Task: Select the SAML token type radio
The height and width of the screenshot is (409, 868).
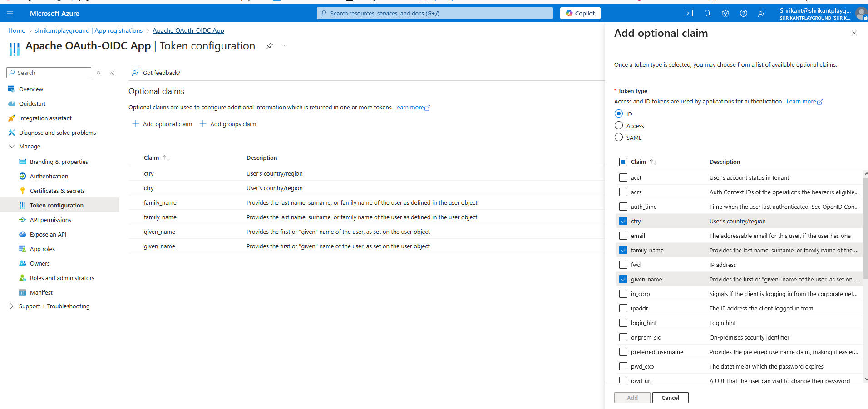Action: click(x=618, y=137)
